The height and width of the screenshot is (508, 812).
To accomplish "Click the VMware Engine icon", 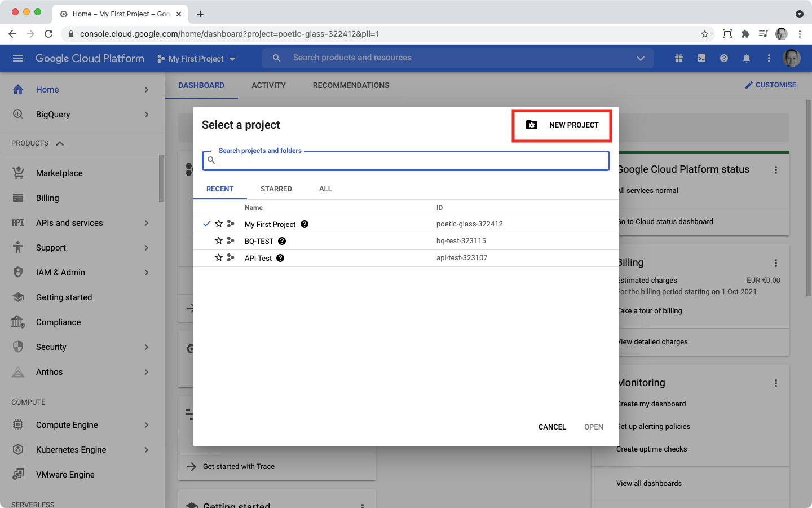I will click(18, 474).
